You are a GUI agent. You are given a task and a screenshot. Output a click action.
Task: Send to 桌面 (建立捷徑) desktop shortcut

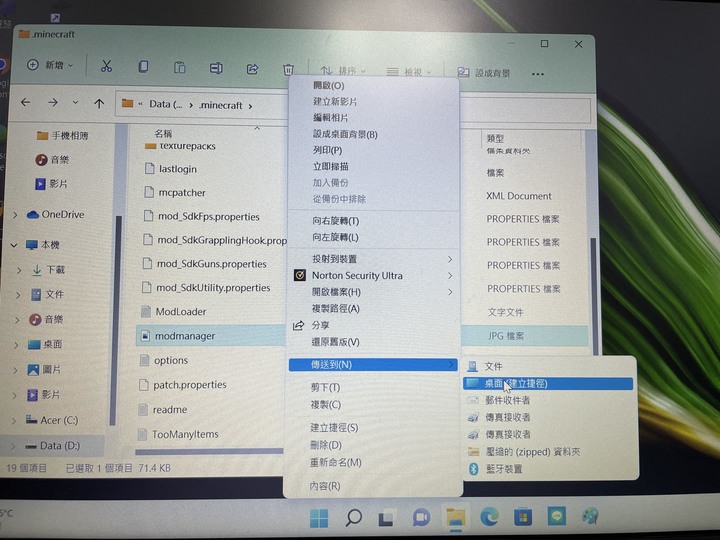(548, 383)
